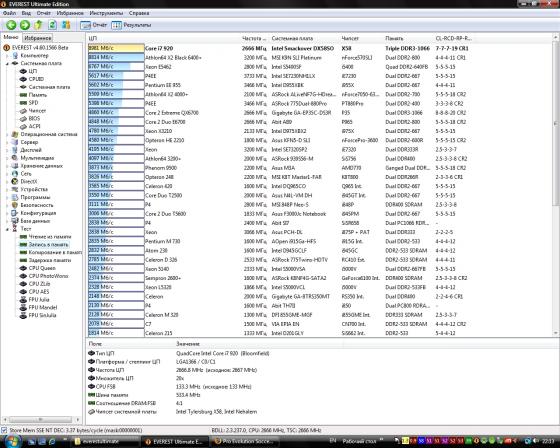Click the Системная плата column header
560x448 pixels.
click(305, 38)
